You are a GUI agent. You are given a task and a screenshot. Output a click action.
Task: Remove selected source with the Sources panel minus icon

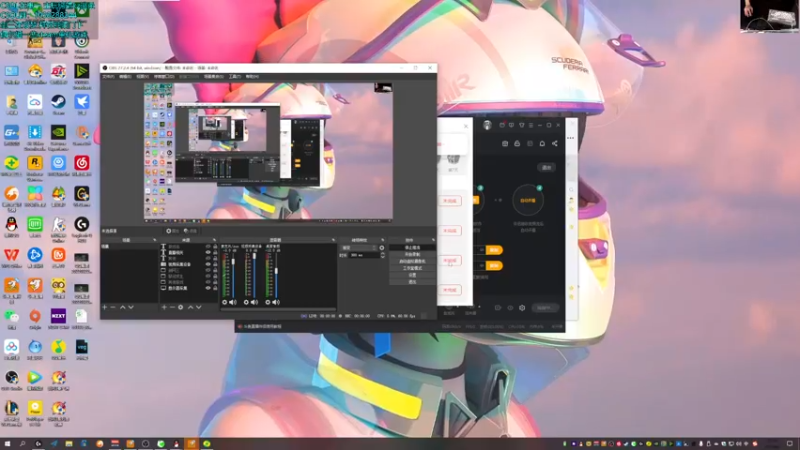(x=172, y=307)
